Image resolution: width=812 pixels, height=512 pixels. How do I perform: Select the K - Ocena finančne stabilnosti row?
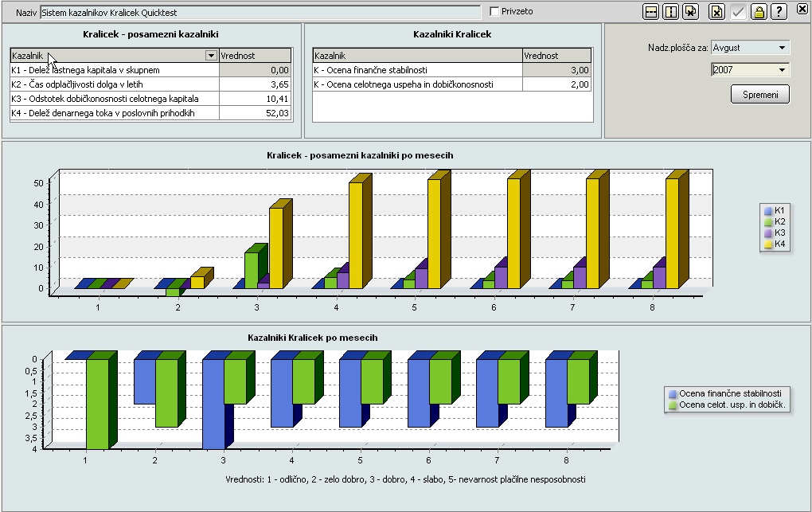click(417, 70)
